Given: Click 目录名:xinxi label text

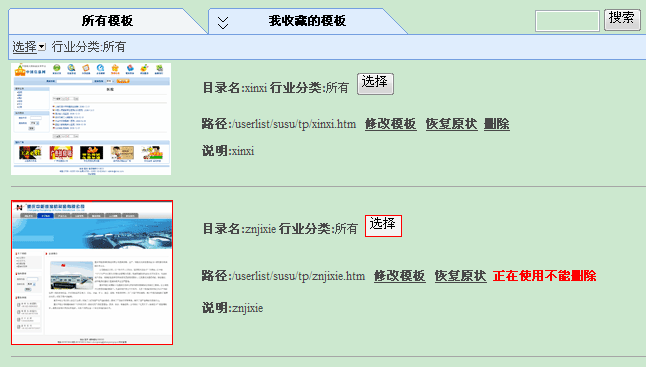Looking at the screenshot, I should click(235, 87).
